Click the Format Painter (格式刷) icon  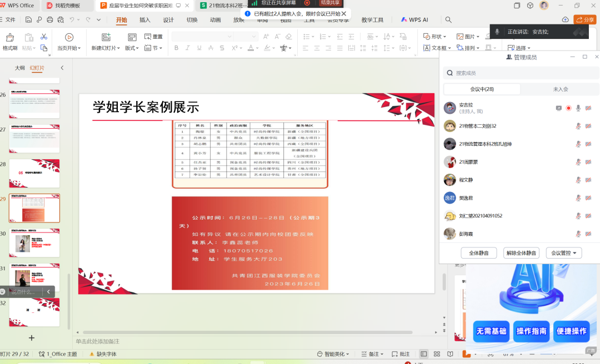(10, 38)
